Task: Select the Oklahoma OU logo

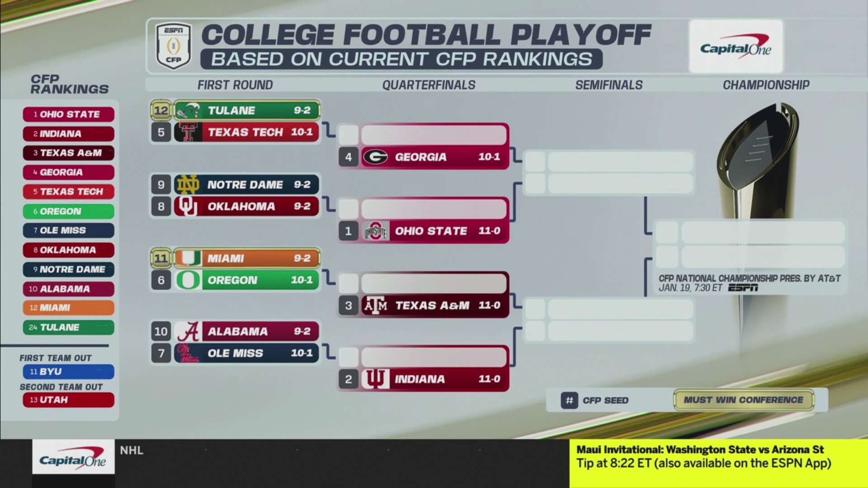Action: pos(188,206)
